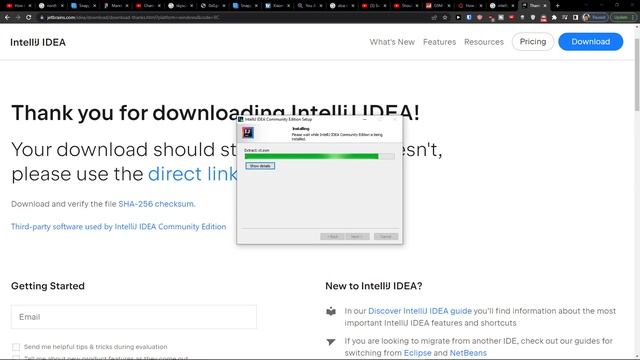
Task: Click the migrate icon beside Eclipse text
Action: coord(331,342)
